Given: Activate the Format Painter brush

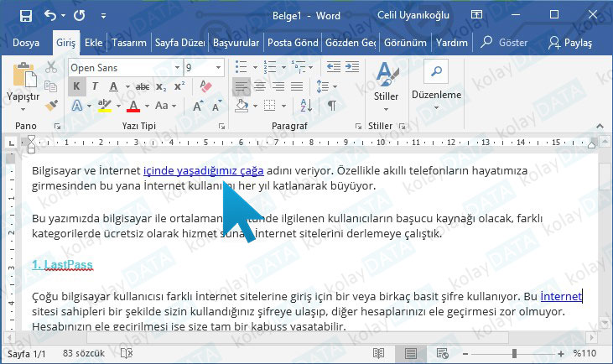Looking at the screenshot, I should [51, 105].
